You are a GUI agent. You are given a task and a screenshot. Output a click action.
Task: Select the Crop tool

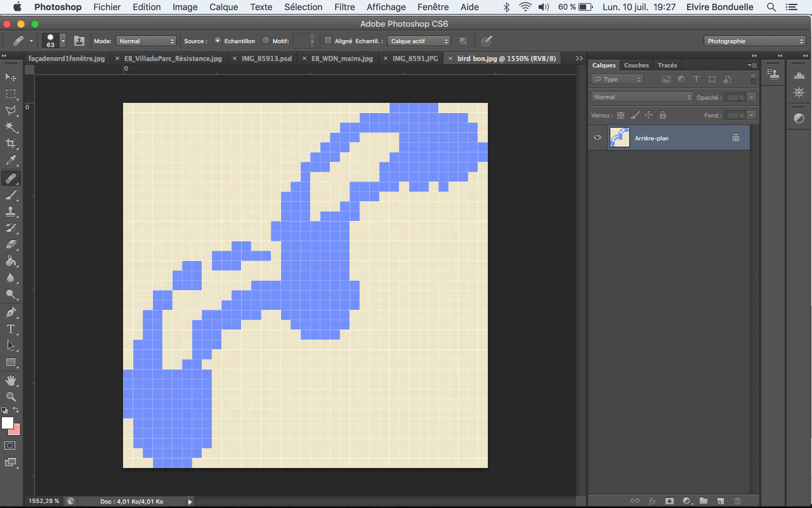(11, 144)
